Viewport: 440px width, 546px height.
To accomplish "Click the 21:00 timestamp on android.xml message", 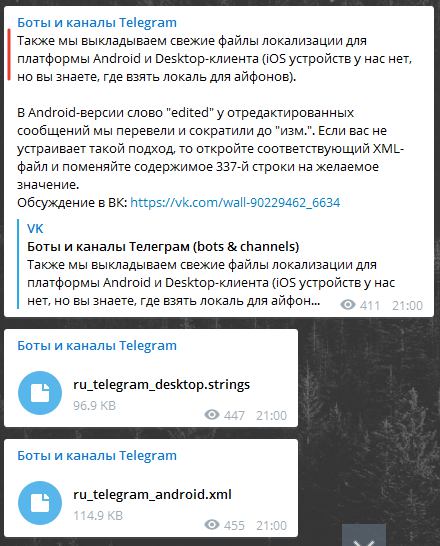I will (x=272, y=525).
